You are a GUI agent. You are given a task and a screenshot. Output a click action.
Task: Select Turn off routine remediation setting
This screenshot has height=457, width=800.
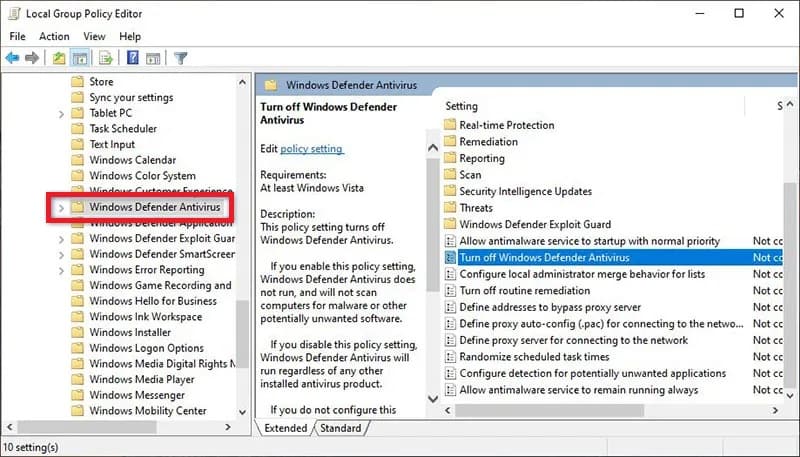pyautogui.click(x=524, y=291)
